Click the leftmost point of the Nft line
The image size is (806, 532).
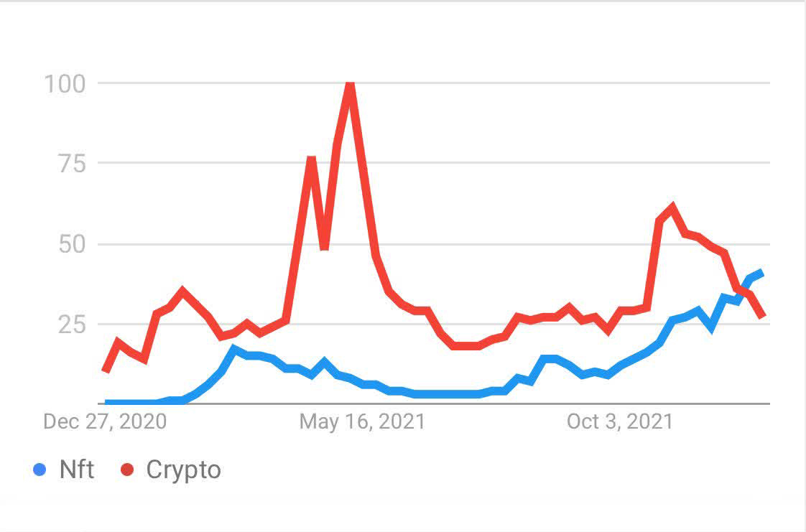(106, 403)
